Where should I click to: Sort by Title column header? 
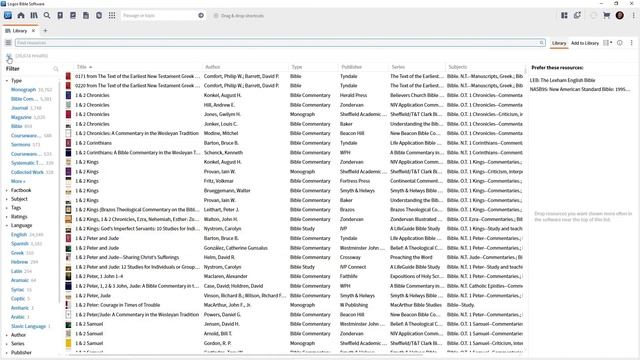(x=82, y=67)
